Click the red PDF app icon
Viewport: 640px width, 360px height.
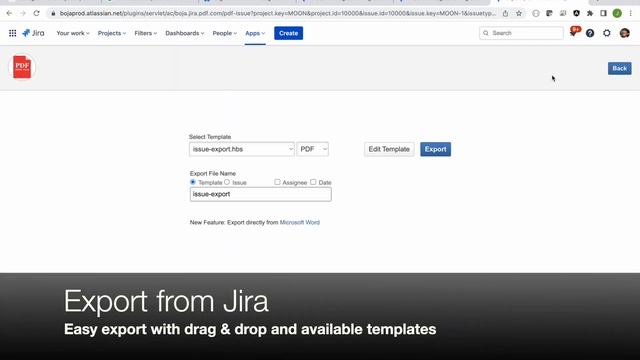click(x=22, y=67)
